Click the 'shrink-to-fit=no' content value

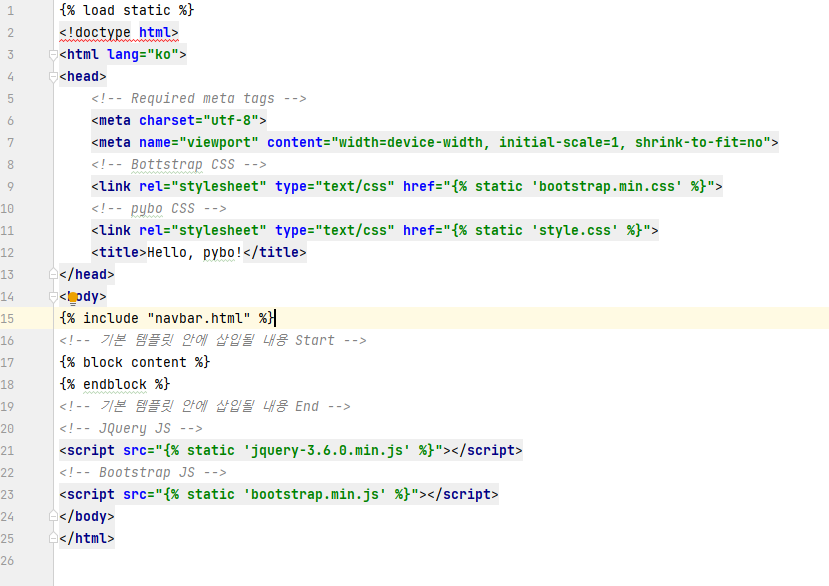(x=699, y=143)
